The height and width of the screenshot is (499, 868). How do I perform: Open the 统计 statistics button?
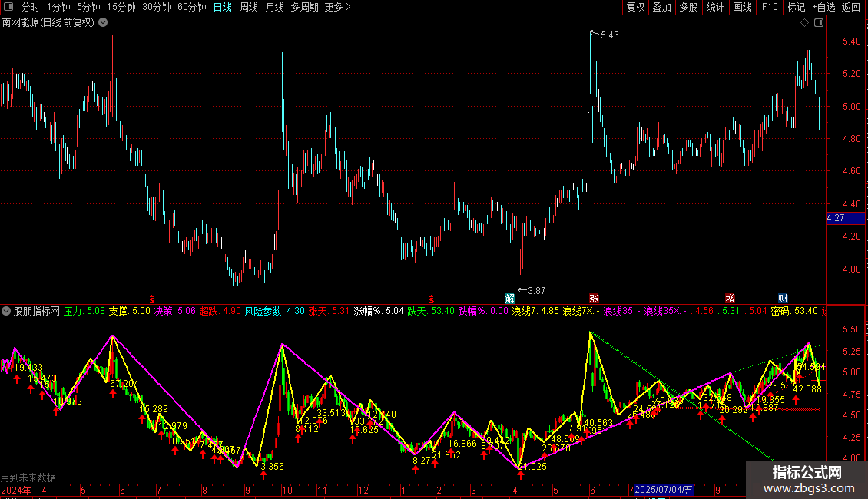[714, 7]
